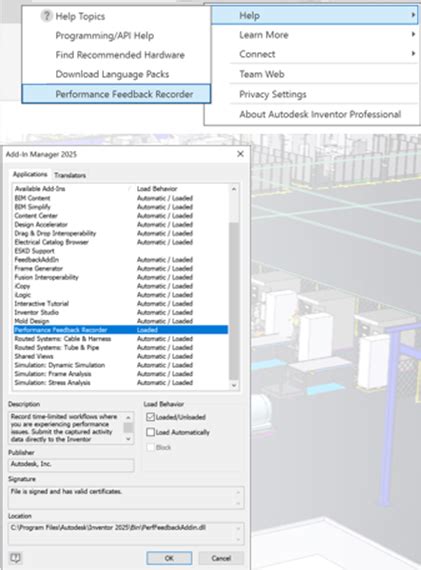Dismiss dialog with Cancel button
Image resolution: width=421 pixels, height=570 pixels.
(x=221, y=558)
